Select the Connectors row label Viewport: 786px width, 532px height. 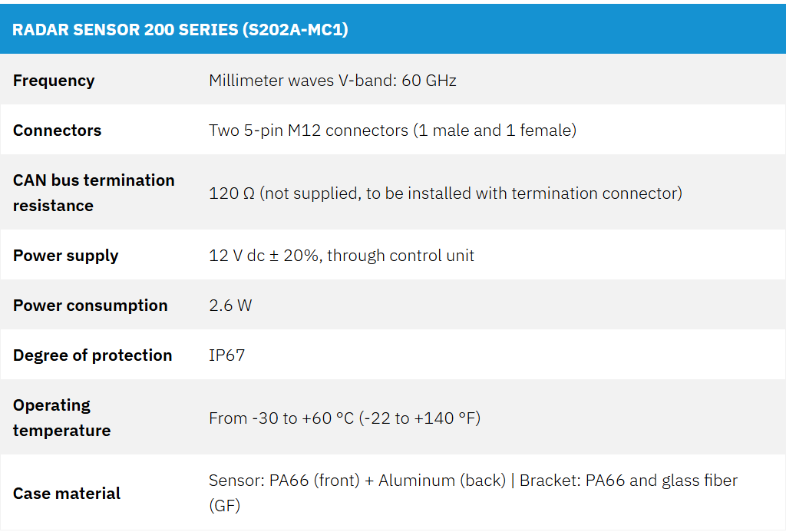coord(57,131)
